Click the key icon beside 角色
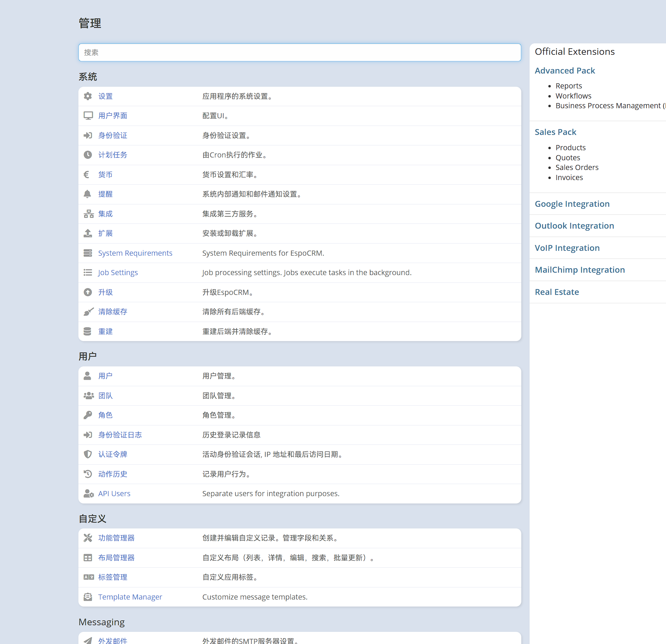 pos(88,415)
